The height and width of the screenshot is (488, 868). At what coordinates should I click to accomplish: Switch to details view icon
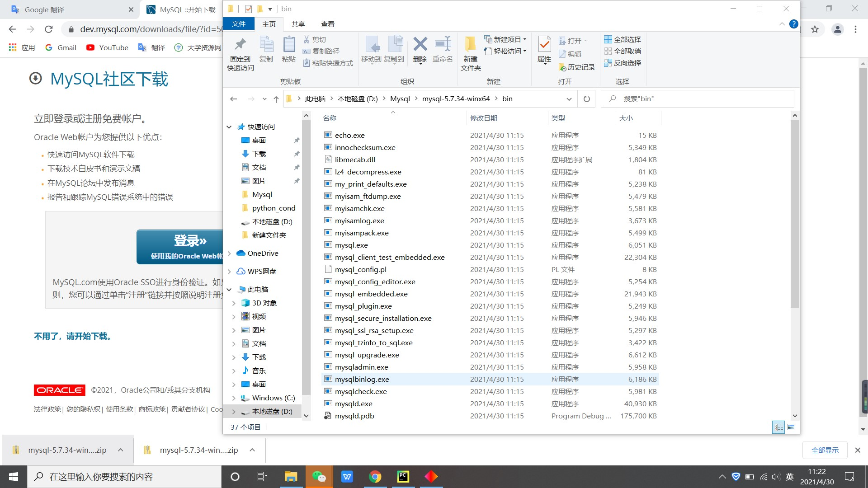(778, 427)
